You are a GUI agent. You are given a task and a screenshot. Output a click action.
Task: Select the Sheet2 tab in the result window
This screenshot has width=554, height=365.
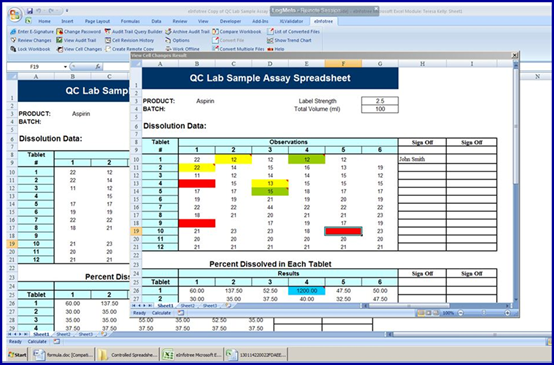pos(187,306)
